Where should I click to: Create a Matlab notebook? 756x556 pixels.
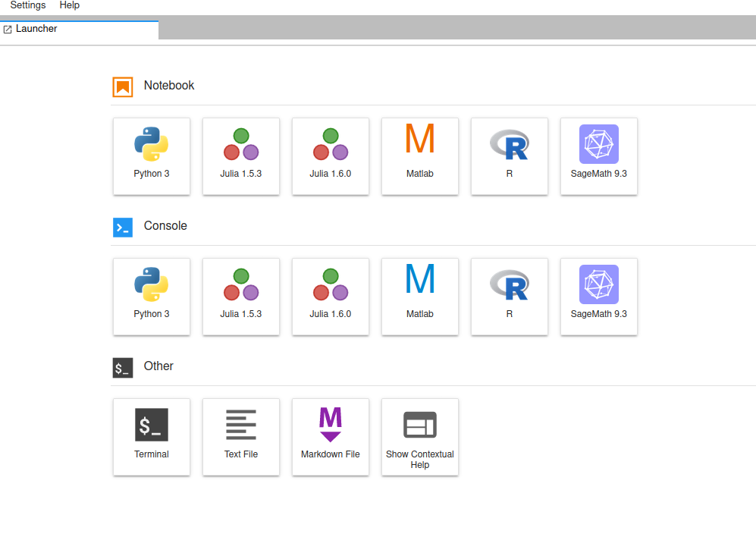[x=419, y=156]
